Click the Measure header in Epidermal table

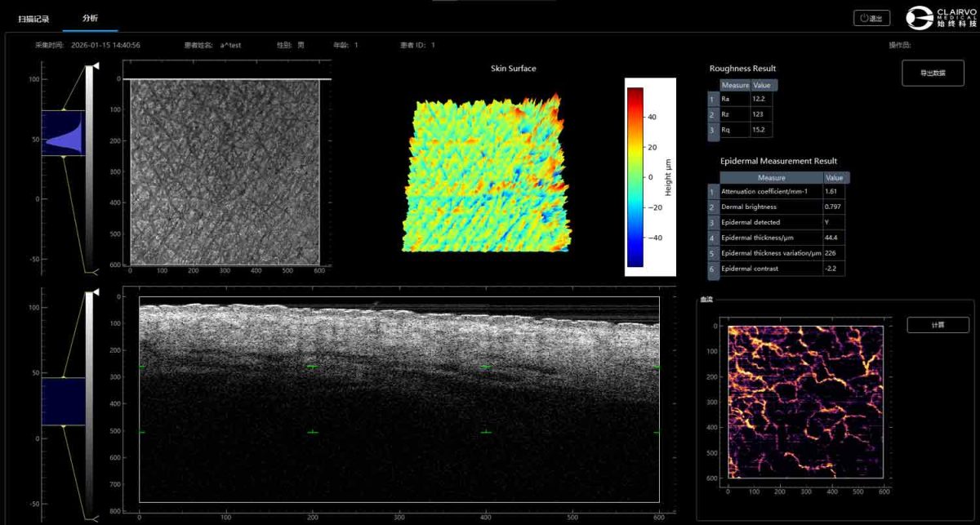point(771,177)
